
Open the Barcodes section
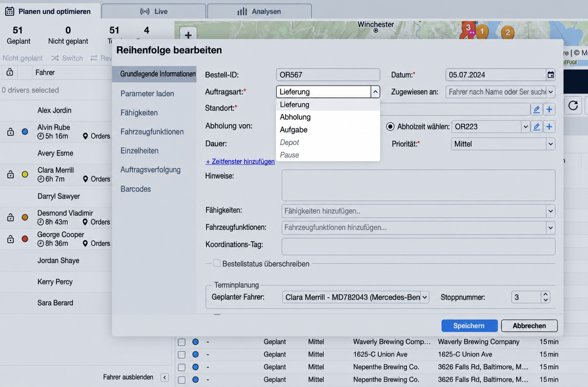coord(135,189)
